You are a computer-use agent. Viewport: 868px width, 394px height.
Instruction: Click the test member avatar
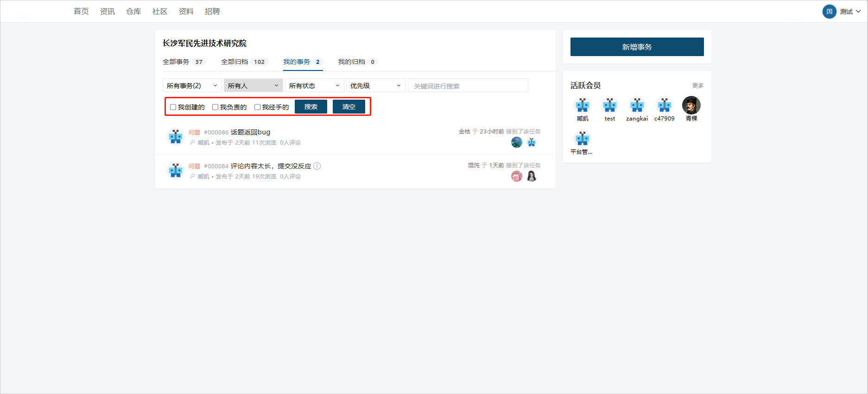(609, 105)
